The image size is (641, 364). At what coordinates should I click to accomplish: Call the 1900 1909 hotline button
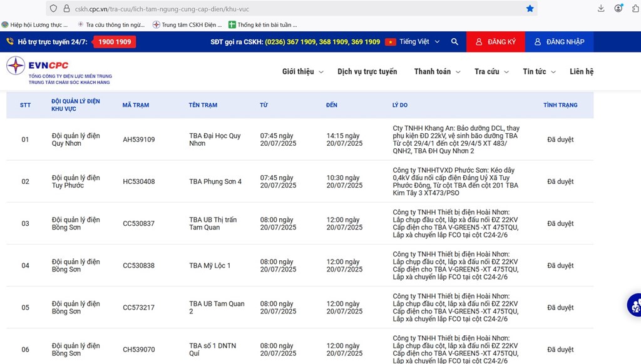[x=115, y=42]
